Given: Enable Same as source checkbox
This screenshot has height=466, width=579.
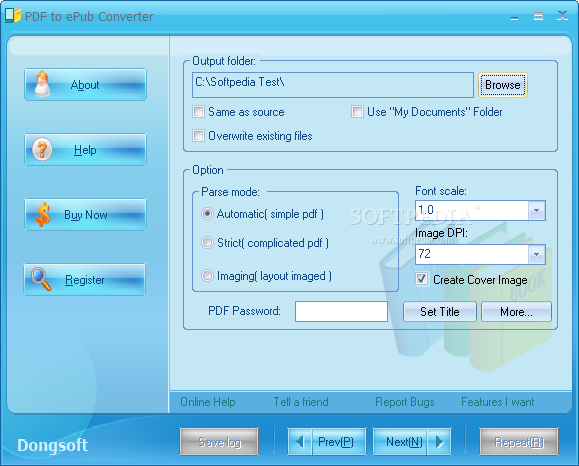Looking at the screenshot, I should click(198, 112).
